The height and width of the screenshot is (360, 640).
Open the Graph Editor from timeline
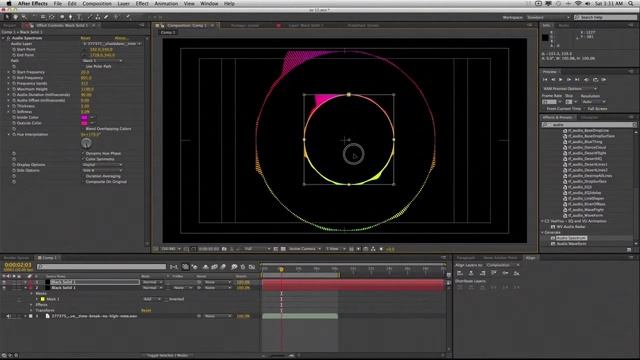pos(252,267)
